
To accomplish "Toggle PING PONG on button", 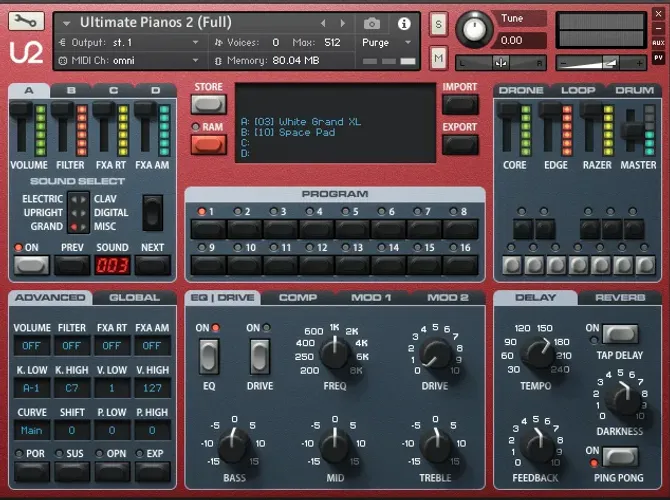I will coord(620,457).
